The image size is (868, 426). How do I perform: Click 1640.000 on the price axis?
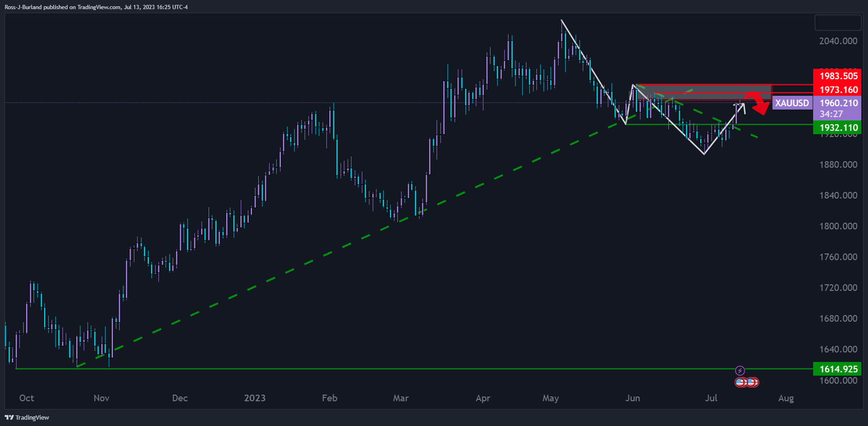point(837,350)
